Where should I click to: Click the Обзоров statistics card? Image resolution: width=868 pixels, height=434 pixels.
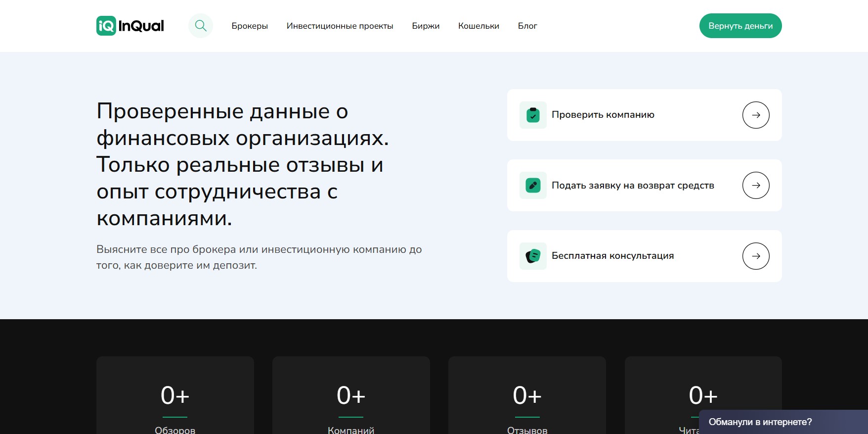click(175, 395)
